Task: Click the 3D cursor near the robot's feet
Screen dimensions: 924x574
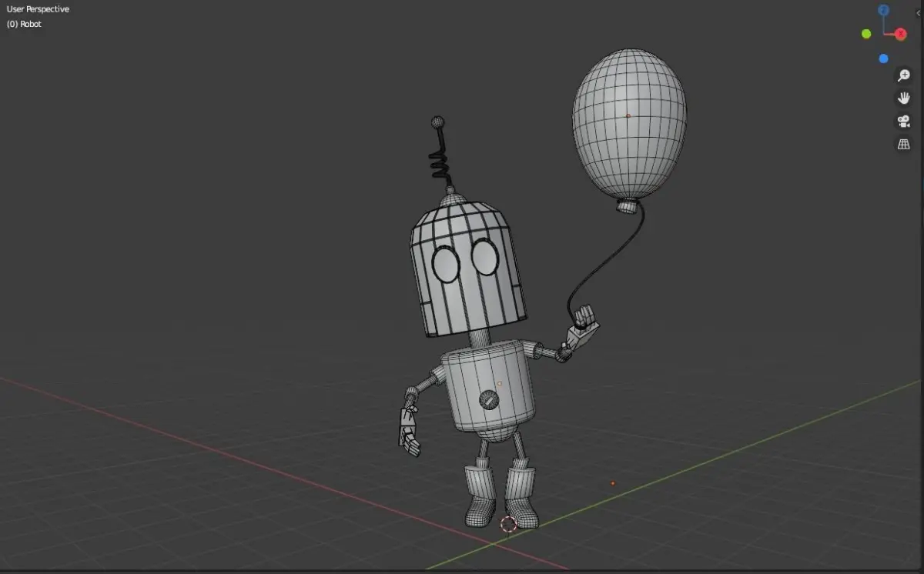Action: pyautogui.click(x=508, y=525)
